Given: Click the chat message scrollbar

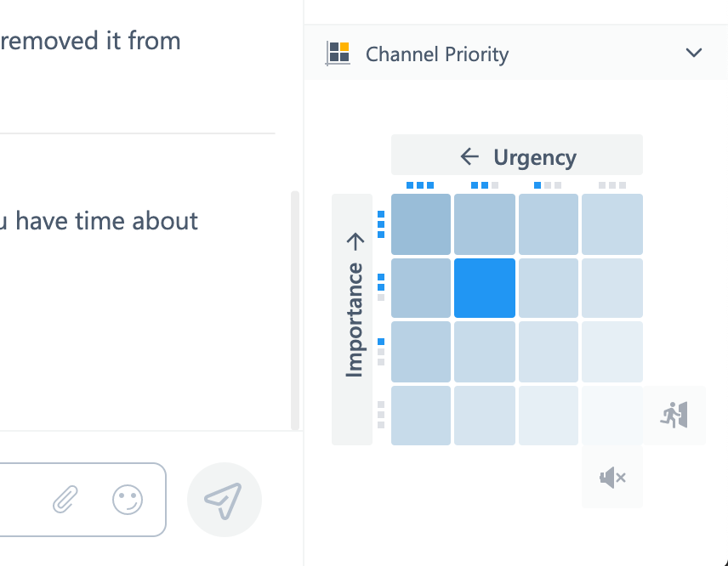Looking at the screenshot, I should [295, 310].
